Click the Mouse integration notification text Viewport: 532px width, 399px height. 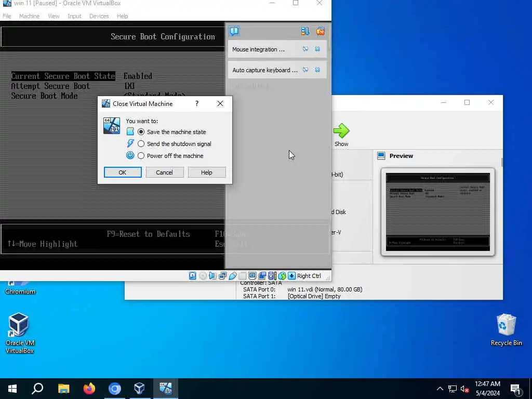click(258, 49)
